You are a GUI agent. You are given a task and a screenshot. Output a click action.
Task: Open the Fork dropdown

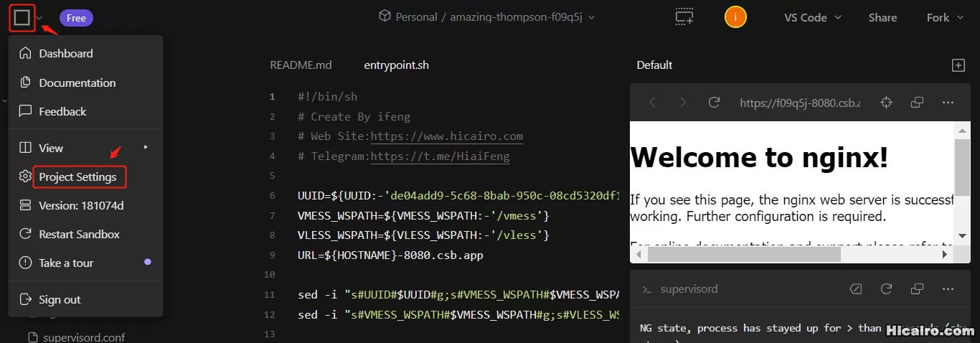click(x=945, y=18)
